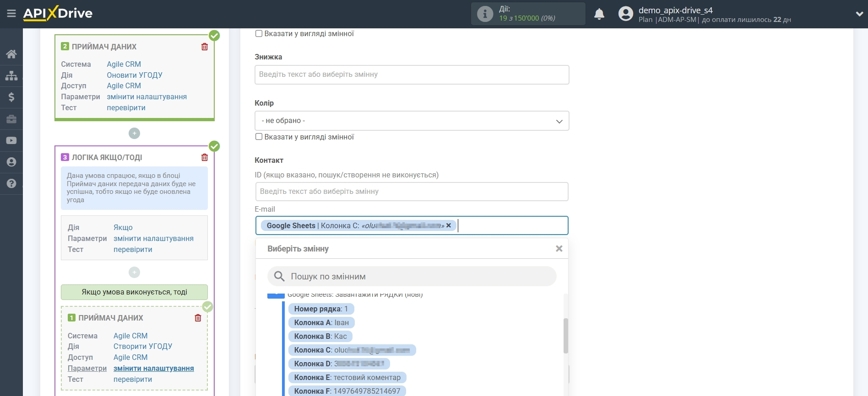Image resolution: width=868 pixels, height=396 pixels.
Task: Click 'перевірити' test link in block 2
Action: click(126, 107)
